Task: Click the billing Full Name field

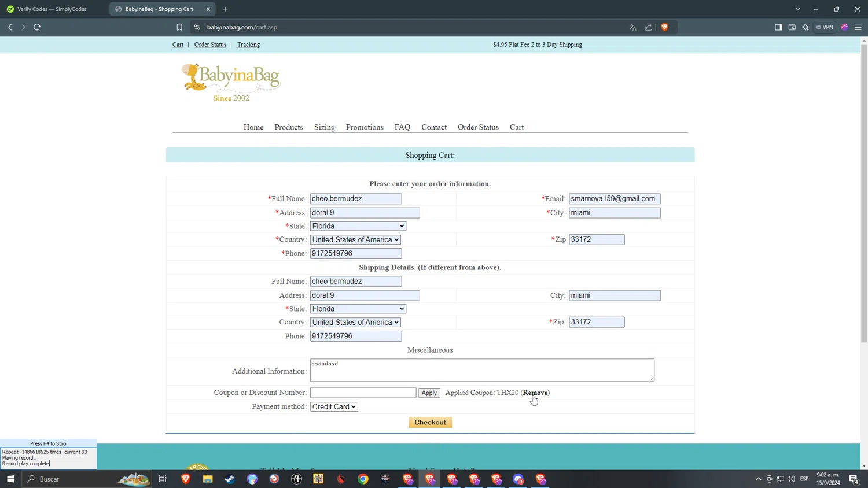Action: click(356, 198)
